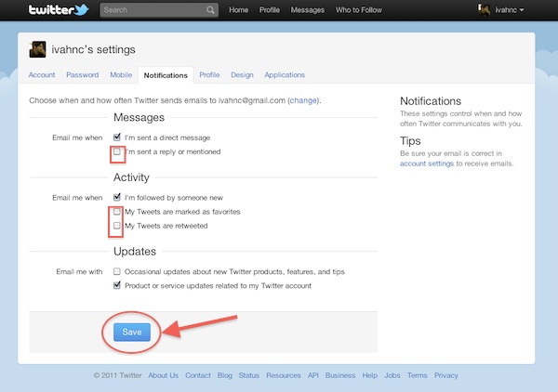Enable occasional updates about new Twitter products
This screenshot has width=558, height=392.
[117, 271]
